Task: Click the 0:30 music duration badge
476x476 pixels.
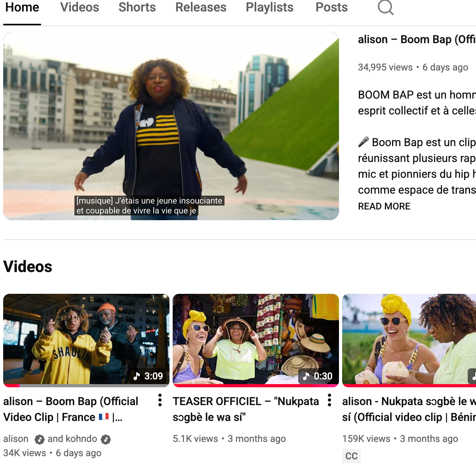Action: (x=318, y=376)
